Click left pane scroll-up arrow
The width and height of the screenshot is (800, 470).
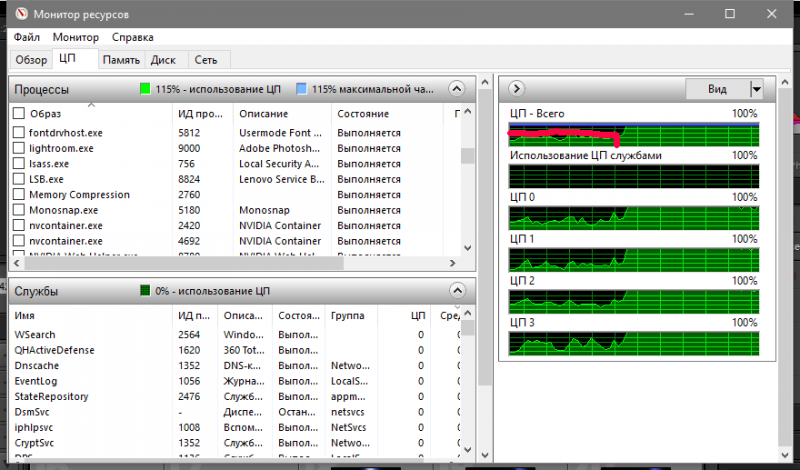pos(485,82)
